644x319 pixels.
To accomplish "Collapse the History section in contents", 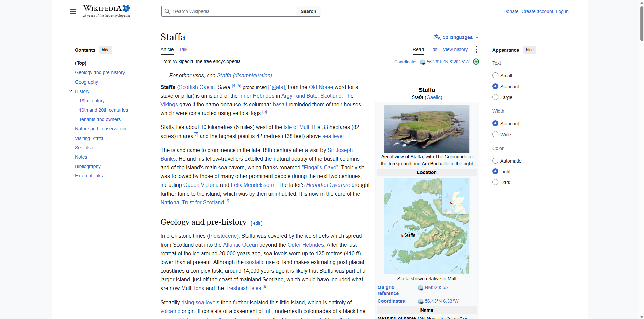I will 71,91.
